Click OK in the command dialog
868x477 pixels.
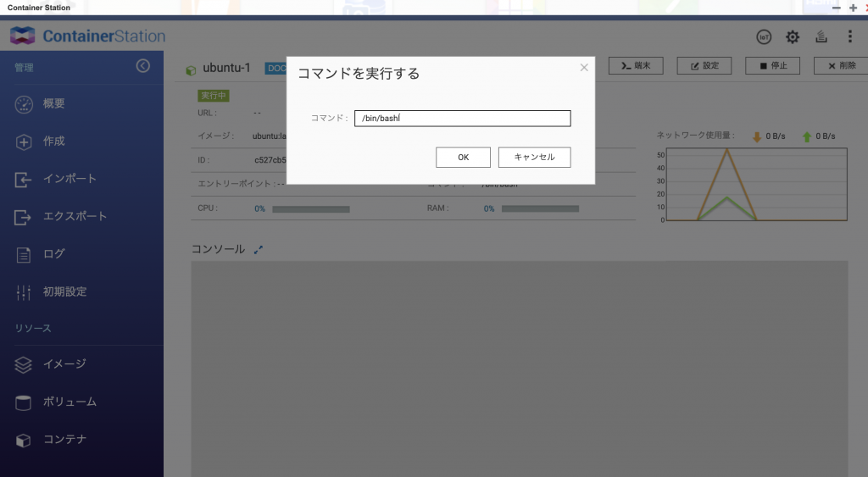[x=463, y=157]
